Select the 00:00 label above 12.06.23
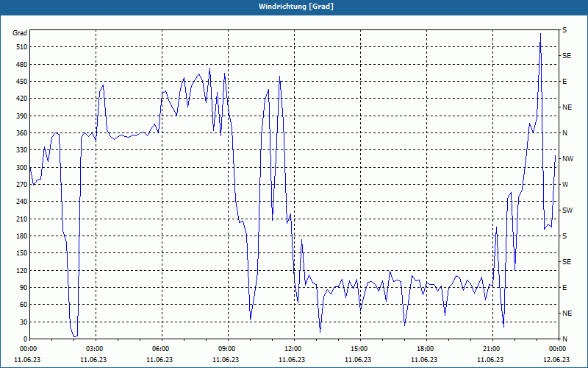This screenshot has width=588, height=368. (x=558, y=348)
